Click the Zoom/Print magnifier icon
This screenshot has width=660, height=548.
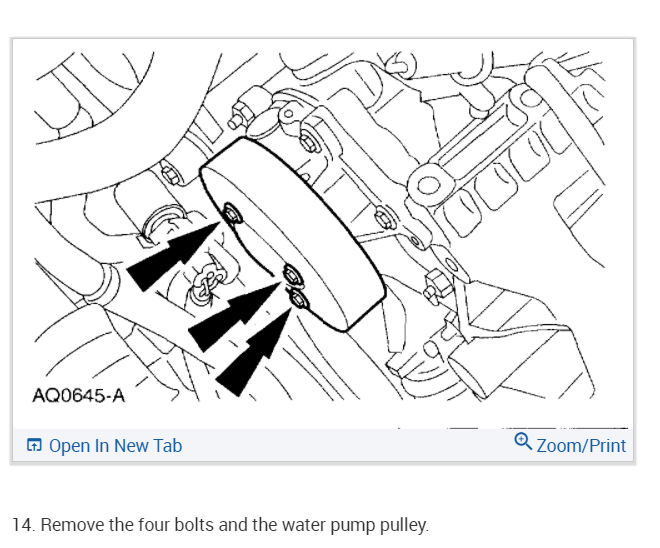(x=523, y=441)
